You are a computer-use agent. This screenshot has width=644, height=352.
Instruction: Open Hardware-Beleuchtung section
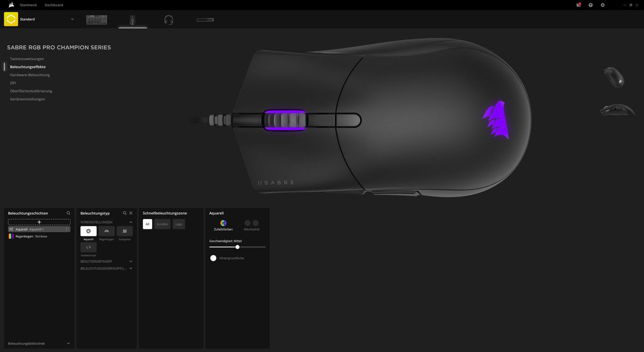30,75
